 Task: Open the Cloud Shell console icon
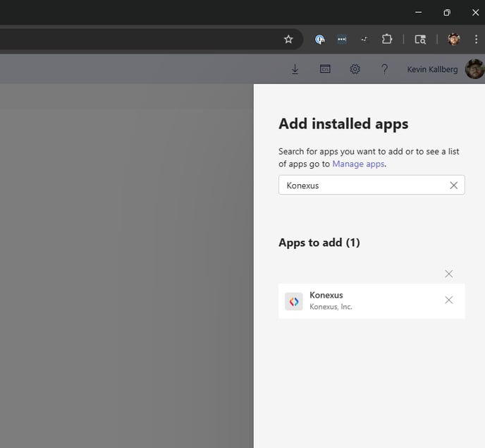coord(325,68)
